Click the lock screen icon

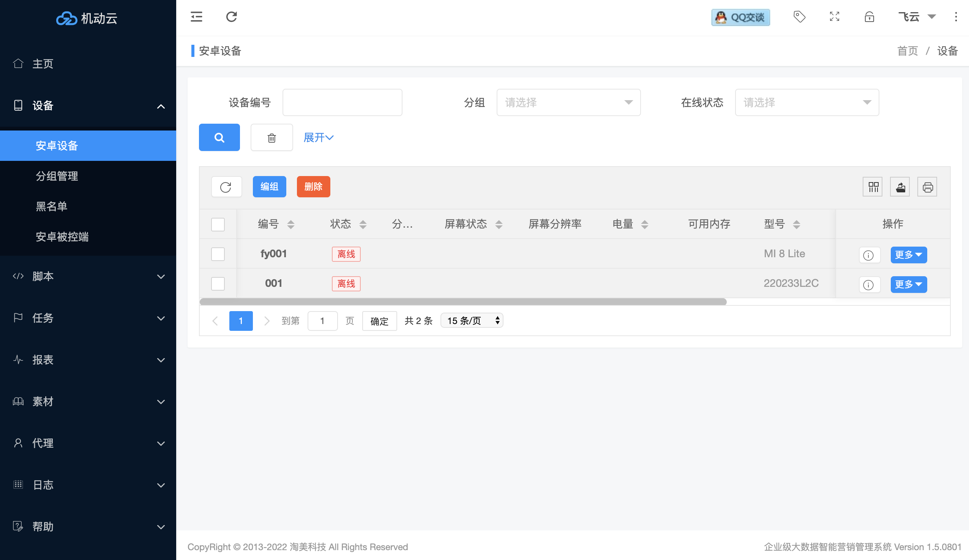point(870,17)
